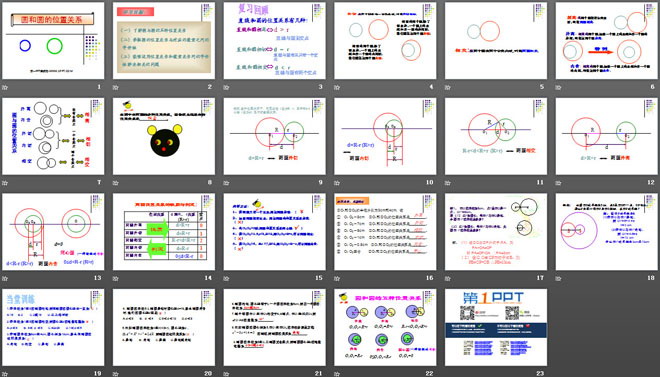Select slide 20 thumbnail
This screenshot has width=660, height=377.
(x=164, y=327)
